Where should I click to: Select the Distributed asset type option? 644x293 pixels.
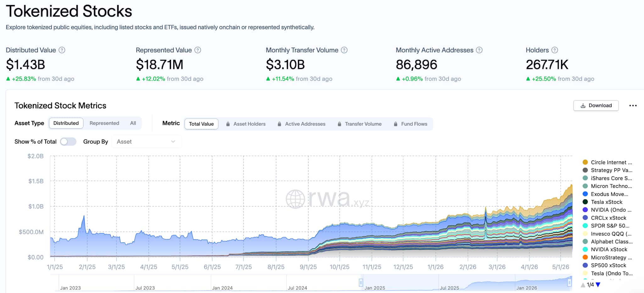[x=66, y=123]
